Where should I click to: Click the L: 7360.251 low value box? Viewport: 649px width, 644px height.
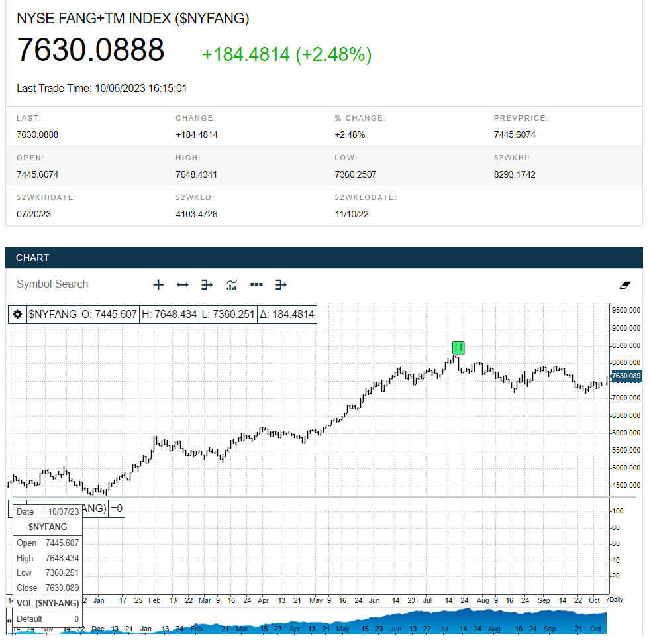228,314
